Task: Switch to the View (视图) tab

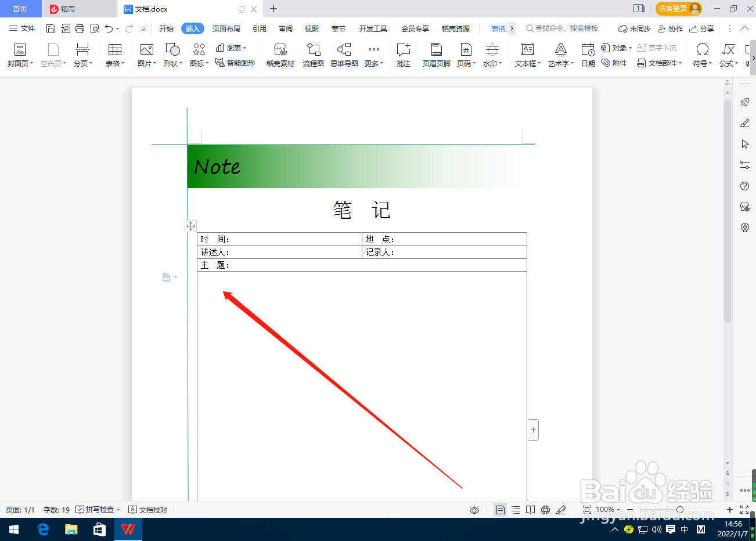Action: 312,28
